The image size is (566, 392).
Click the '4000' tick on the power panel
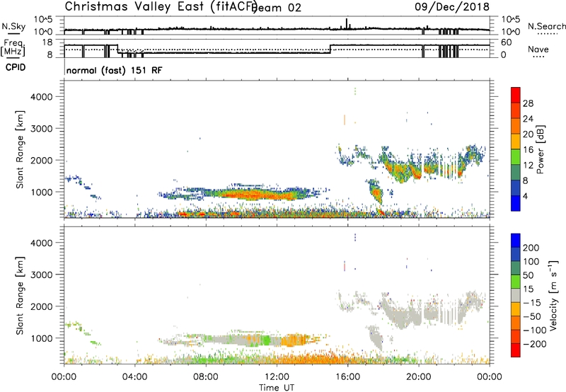(x=42, y=97)
